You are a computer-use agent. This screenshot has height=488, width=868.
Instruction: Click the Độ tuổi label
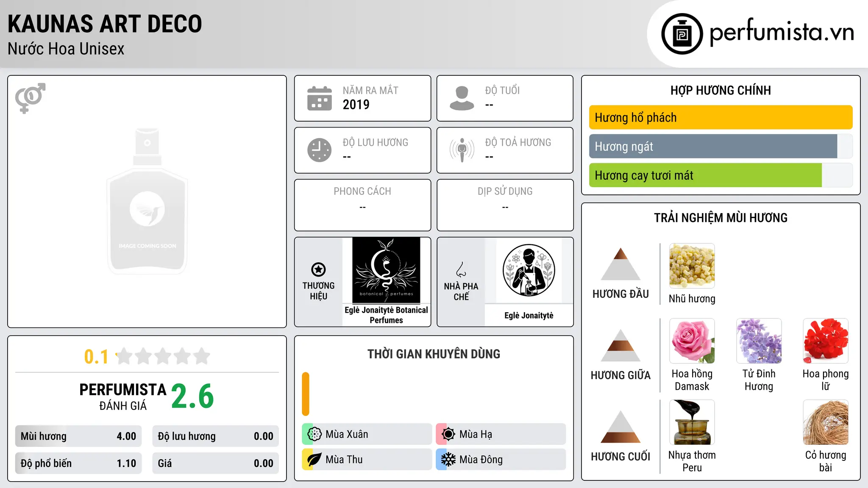pos(502,90)
